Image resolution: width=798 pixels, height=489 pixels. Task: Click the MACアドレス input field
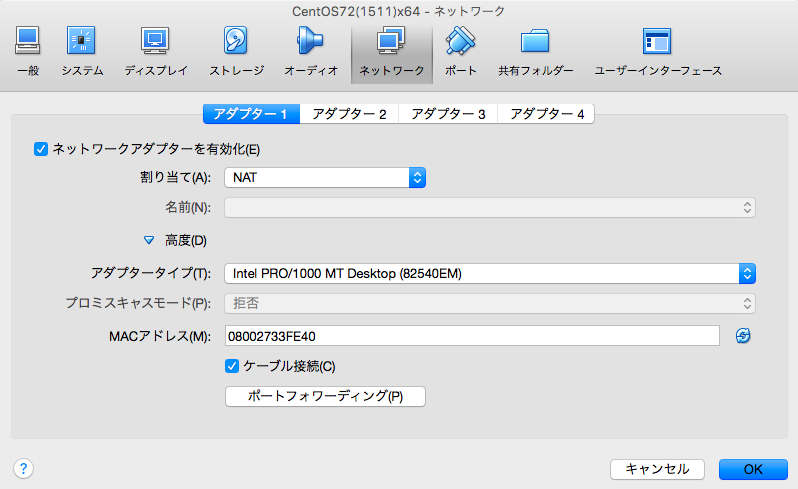tap(472, 336)
